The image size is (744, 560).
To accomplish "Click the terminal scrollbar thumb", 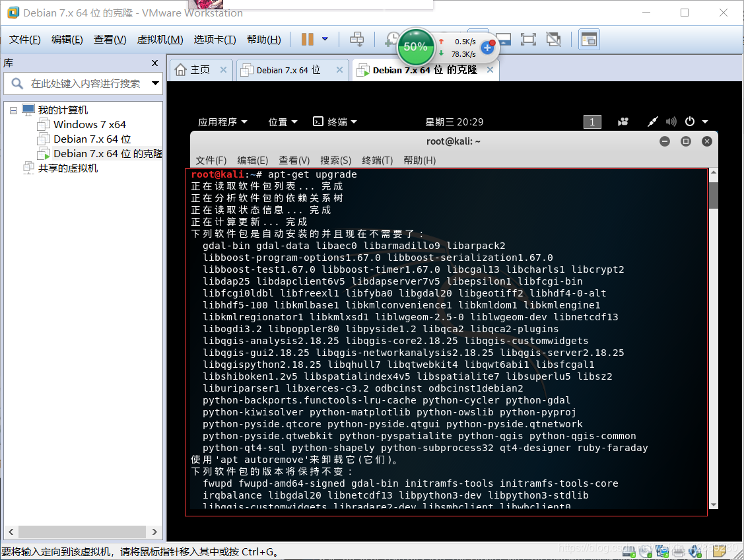I will pos(713,195).
